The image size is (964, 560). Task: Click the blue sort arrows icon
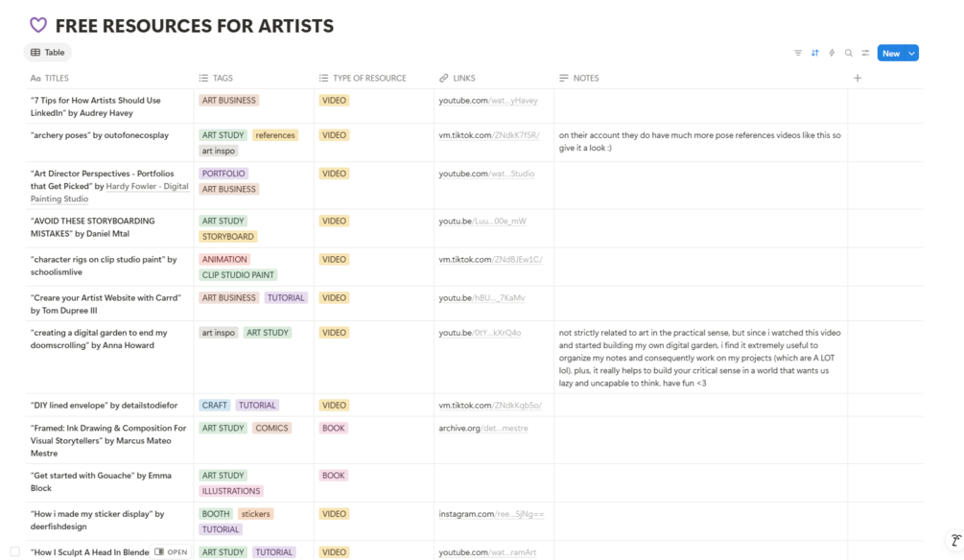(x=815, y=54)
